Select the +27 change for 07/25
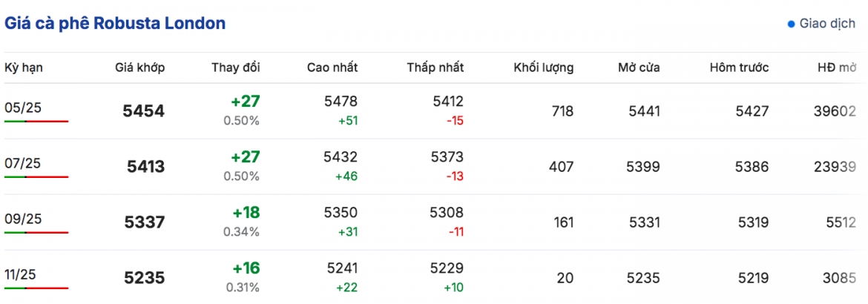The width and height of the screenshot is (868, 304). tap(246, 157)
